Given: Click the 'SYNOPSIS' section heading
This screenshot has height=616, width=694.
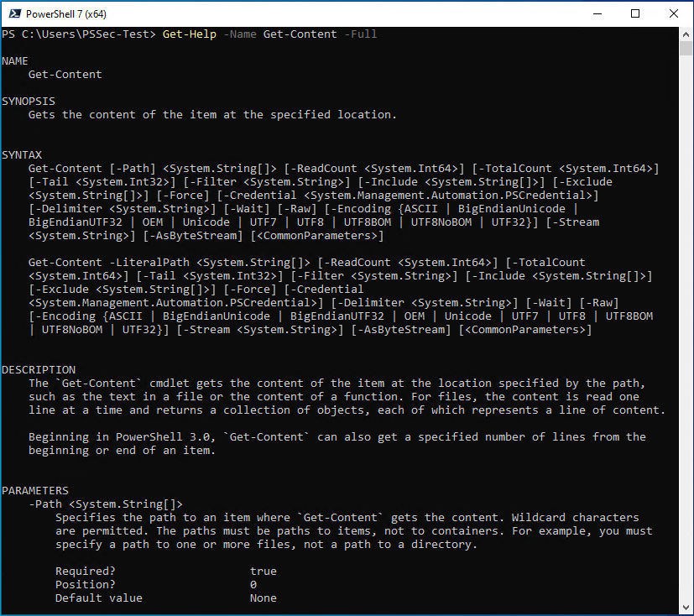Looking at the screenshot, I should (29, 102).
